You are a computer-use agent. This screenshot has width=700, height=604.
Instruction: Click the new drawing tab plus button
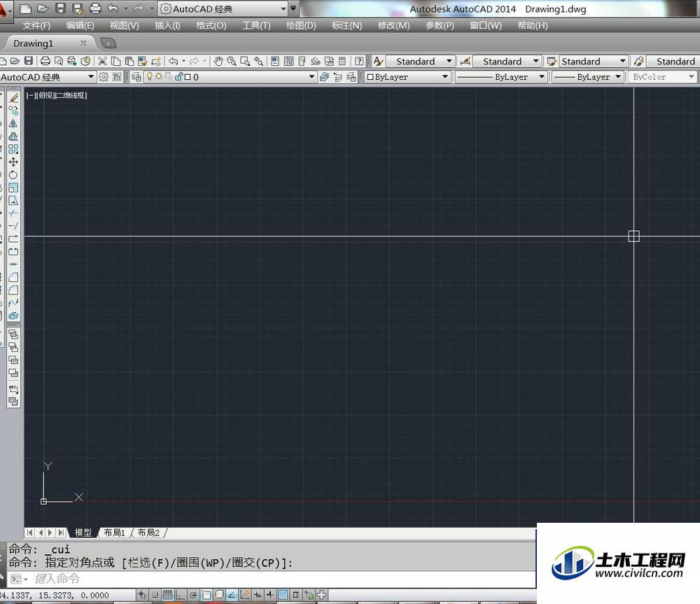[x=108, y=43]
